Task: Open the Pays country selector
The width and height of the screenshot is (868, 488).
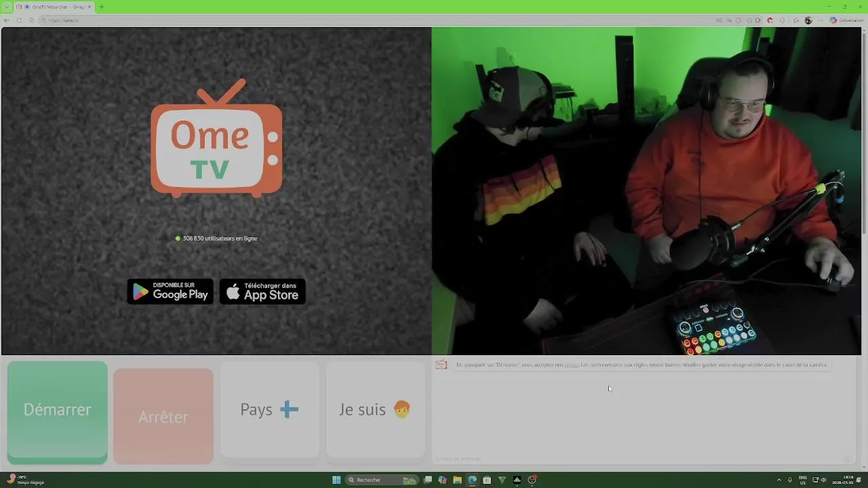Action: point(269,409)
